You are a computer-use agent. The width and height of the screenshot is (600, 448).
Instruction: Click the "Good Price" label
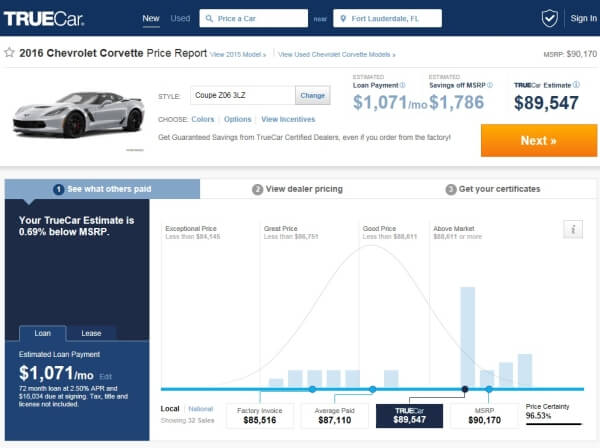click(x=379, y=228)
